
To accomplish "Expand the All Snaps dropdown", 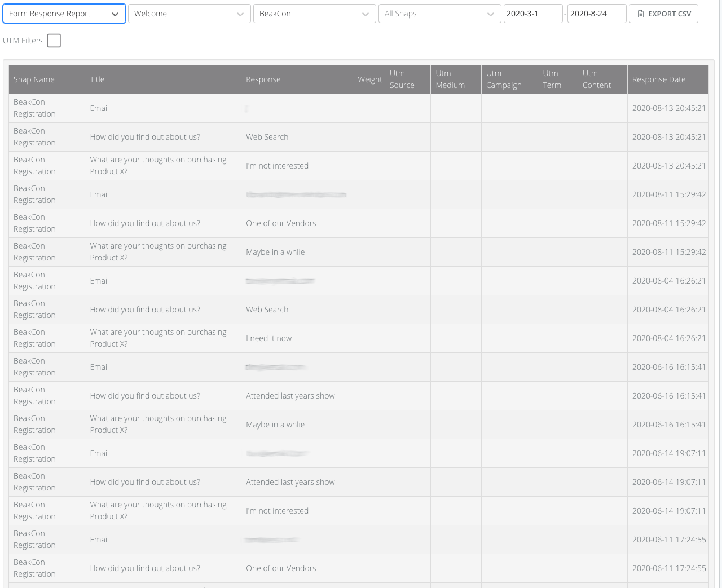I will [439, 14].
